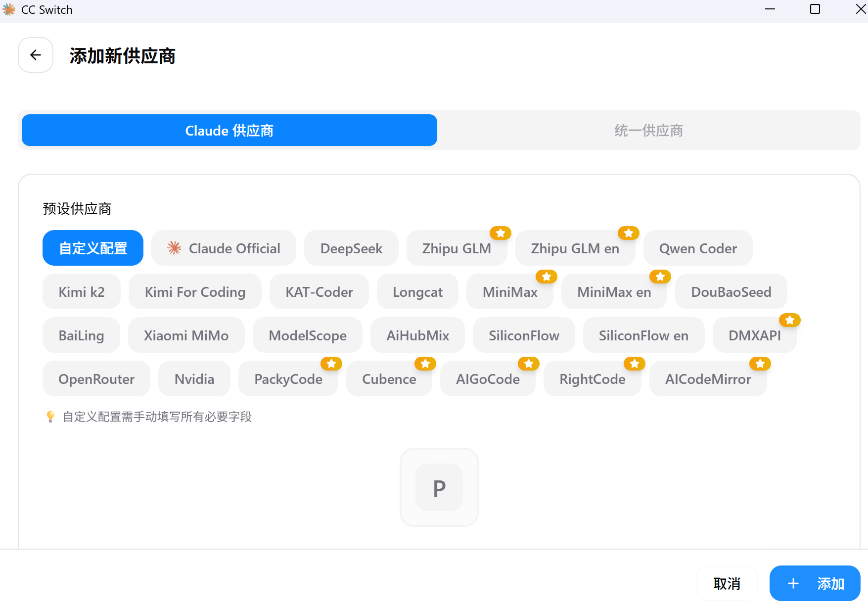Viewport: 868px width, 611px height.
Task: Choose the SiliconFlow en preset
Action: pos(643,335)
